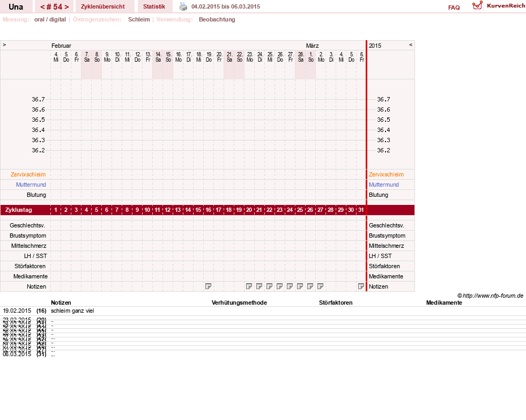This screenshot has height=420, width=526.
Task: Open the Zyklenübersicht tab
Action: click(x=102, y=6)
